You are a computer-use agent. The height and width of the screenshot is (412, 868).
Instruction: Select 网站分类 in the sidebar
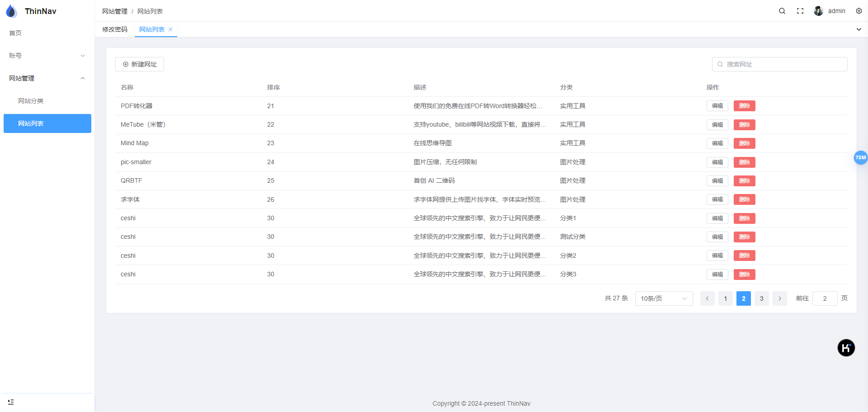[31, 100]
